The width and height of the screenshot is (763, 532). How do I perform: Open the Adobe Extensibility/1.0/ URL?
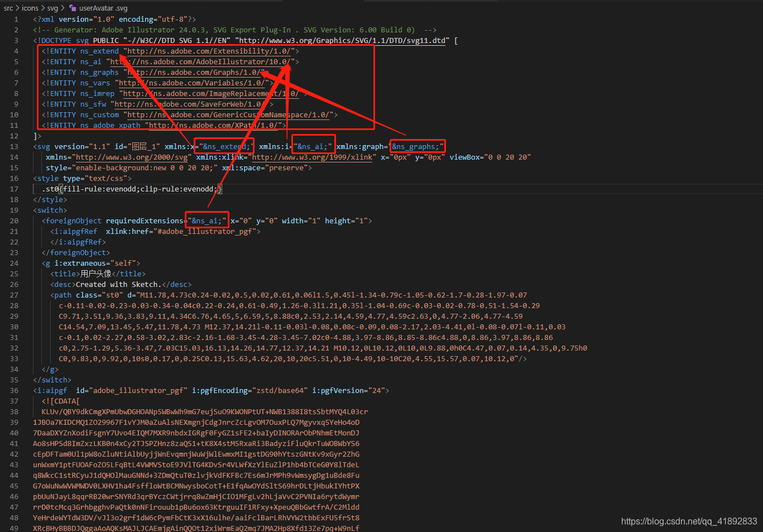(x=209, y=51)
